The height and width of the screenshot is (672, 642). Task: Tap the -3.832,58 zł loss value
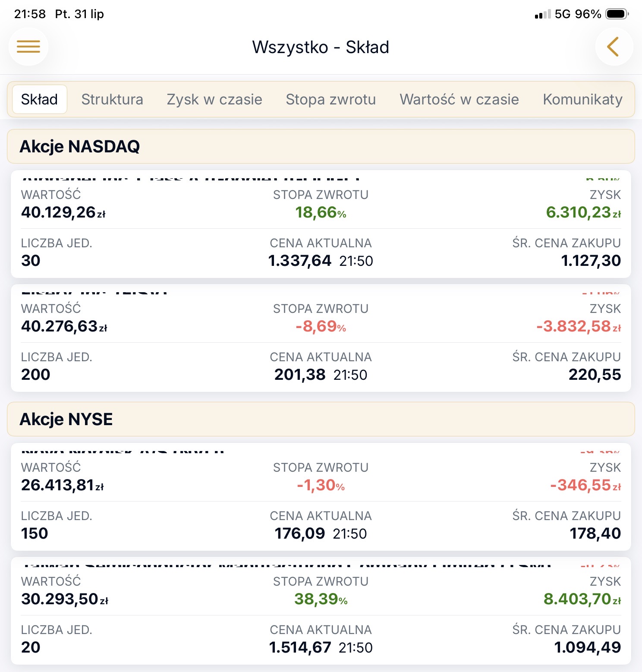click(579, 326)
